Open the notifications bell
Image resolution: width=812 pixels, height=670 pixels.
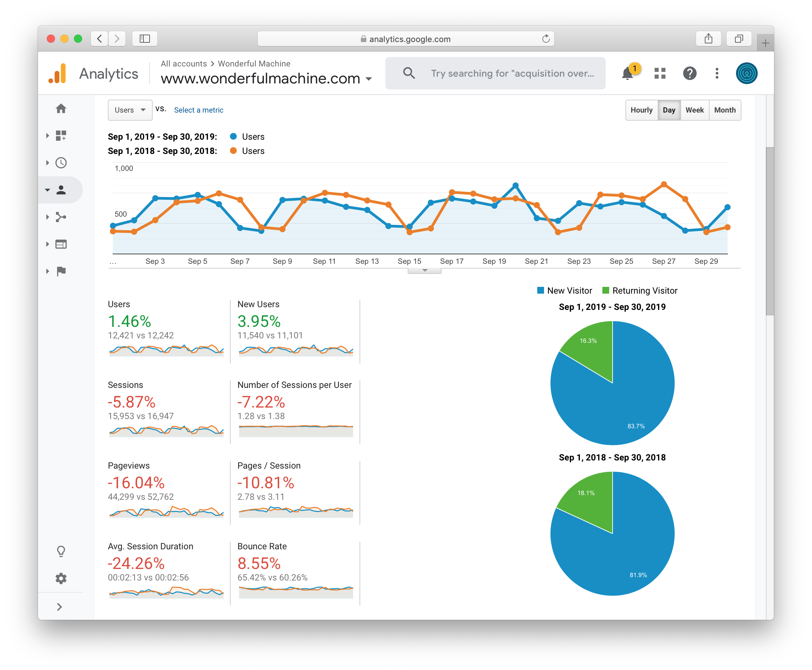(x=627, y=73)
